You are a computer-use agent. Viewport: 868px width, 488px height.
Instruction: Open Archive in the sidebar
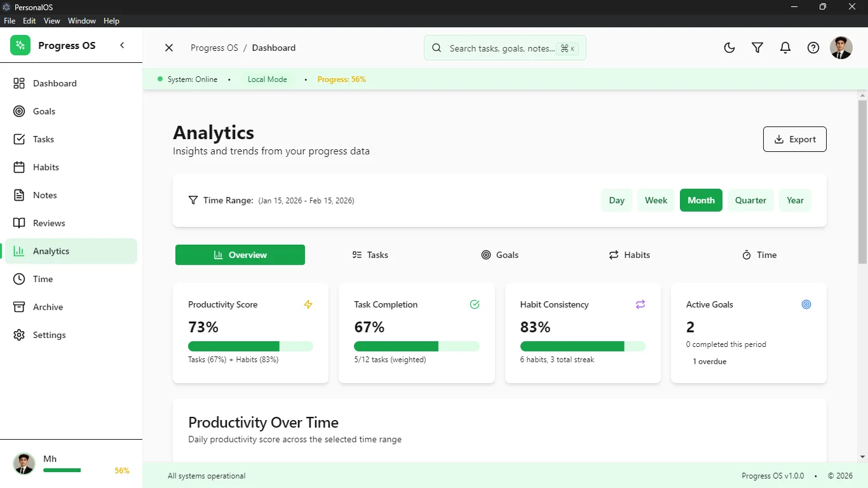pyautogui.click(x=71, y=307)
